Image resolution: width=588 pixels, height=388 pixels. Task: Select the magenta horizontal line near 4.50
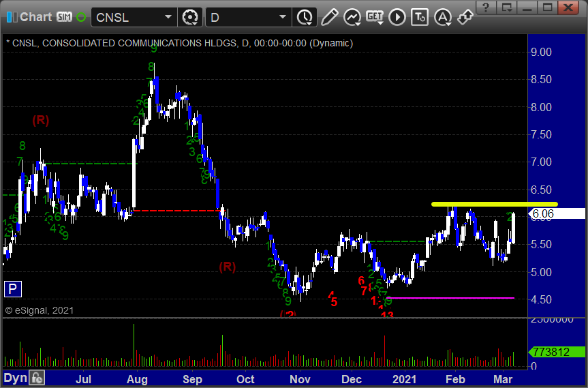pos(450,298)
